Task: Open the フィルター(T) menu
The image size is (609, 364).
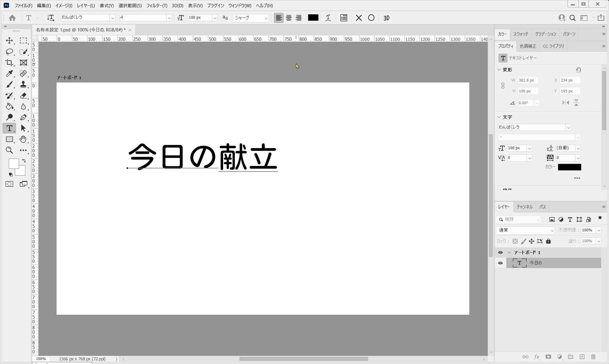Action: click(157, 5)
